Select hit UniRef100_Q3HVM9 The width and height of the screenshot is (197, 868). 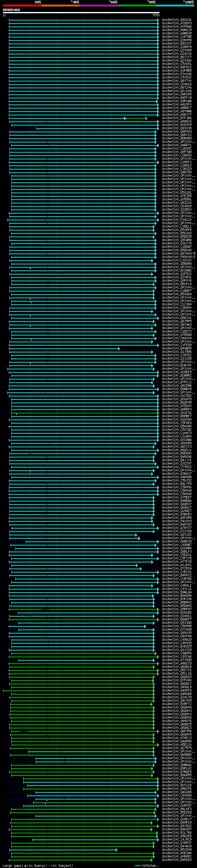click(176, 40)
